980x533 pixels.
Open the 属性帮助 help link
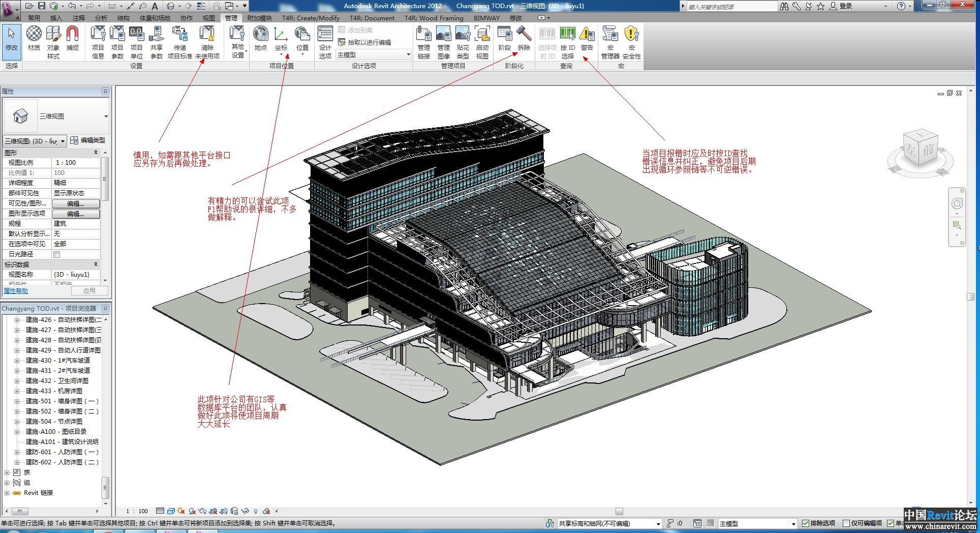tap(16, 291)
